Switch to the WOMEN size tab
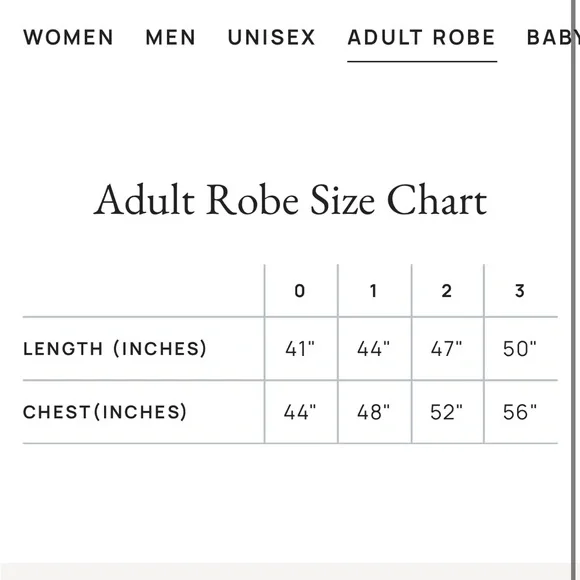580x580 pixels. (68, 37)
